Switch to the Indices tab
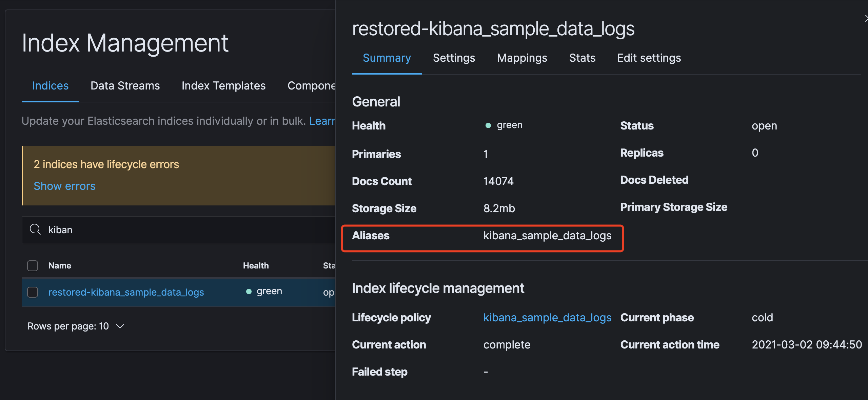868x400 pixels. pyautogui.click(x=50, y=86)
